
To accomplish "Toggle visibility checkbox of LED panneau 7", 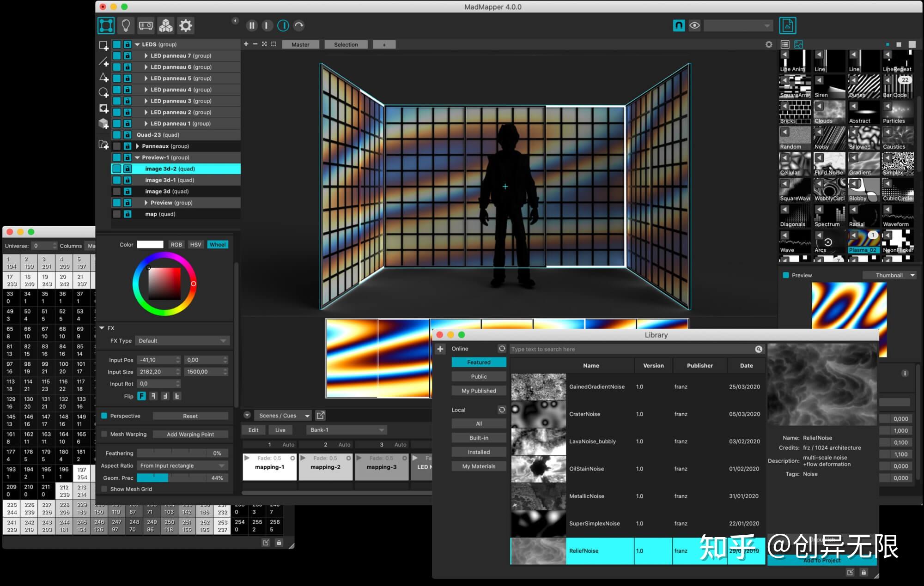I will coord(117,55).
